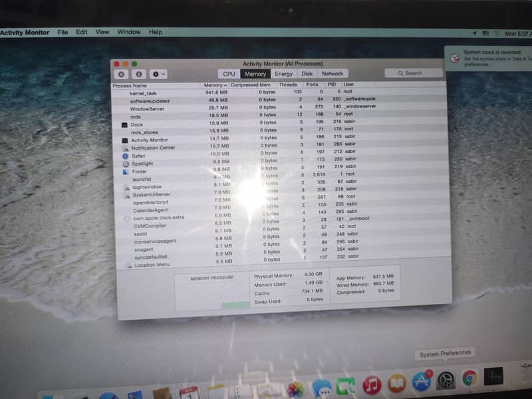
Task: Open the Disk tab
Action: (307, 74)
